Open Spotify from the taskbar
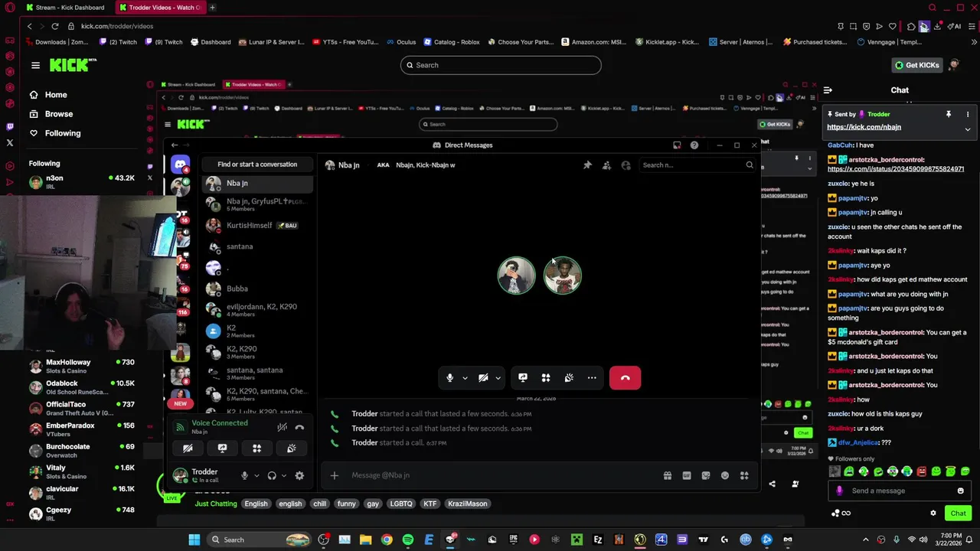Screen dimensions: 980x551 click(x=407, y=540)
